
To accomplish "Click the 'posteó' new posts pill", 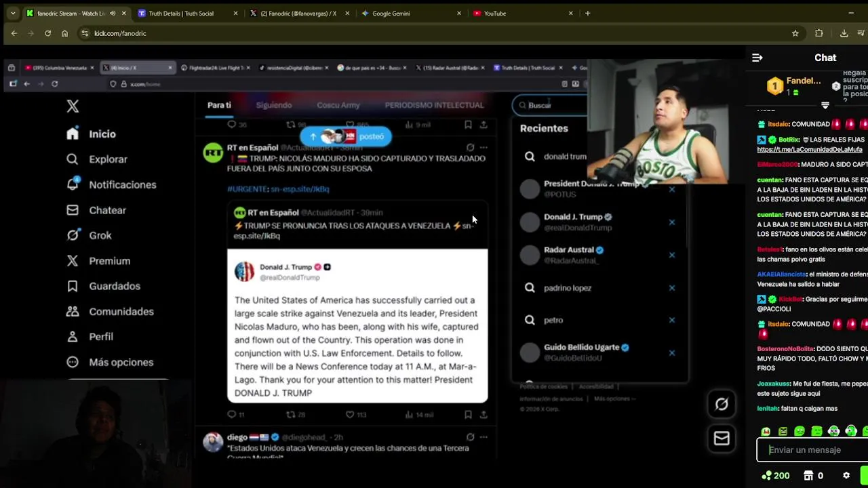I will point(346,136).
